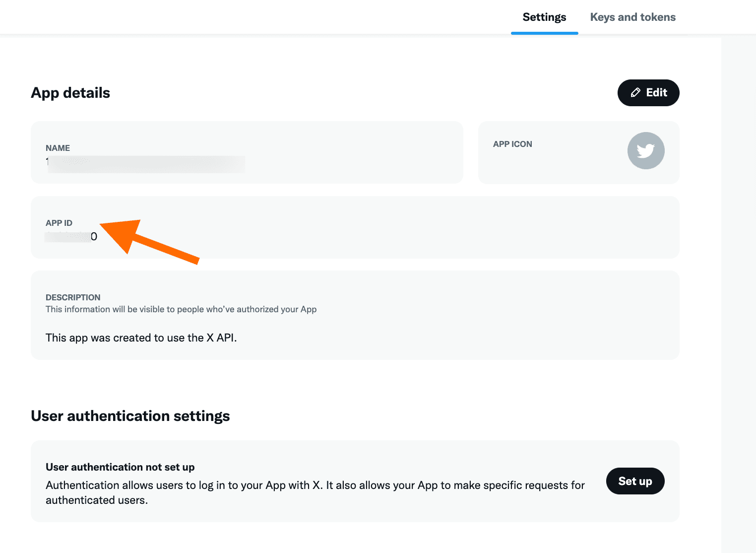Click 'User authentication not set up' text
The height and width of the screenshot is (553, 756).
pos(120,467)
